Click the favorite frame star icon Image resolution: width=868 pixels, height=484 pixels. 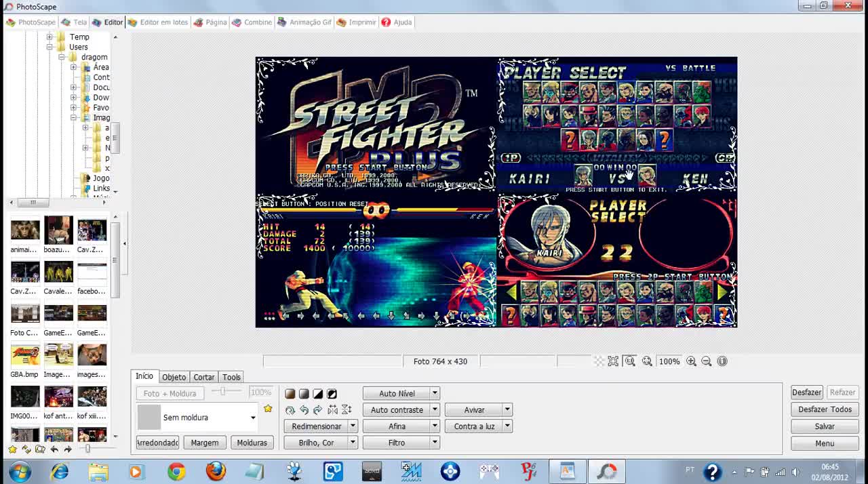coord(268,409)
